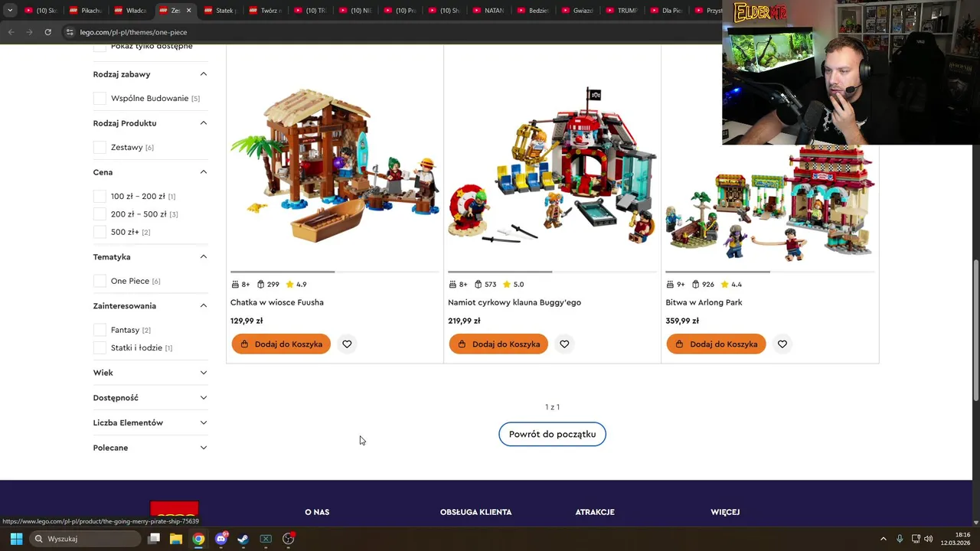Open the Chatka w wiosce Fuusha product link
Screen dimensions: 980x551
click(277, 302)
